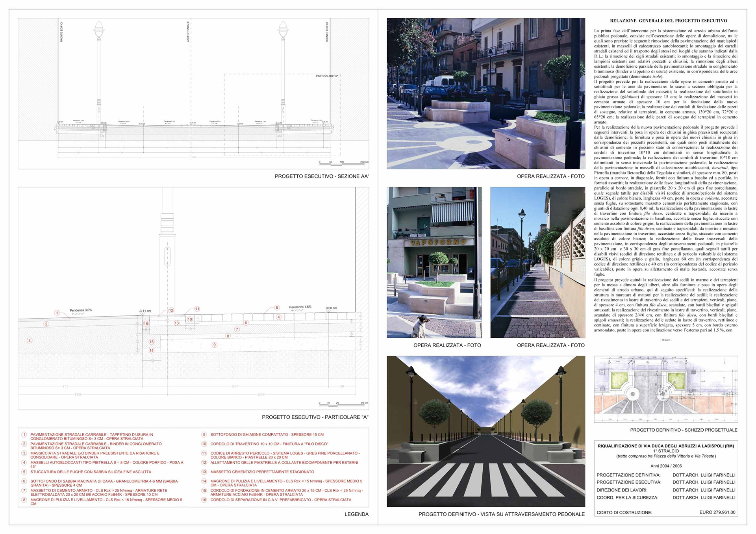Image resolution: width=756 pixels, height=534 pixels.
Task: Click the lamp post column in the detail drawing
Action: 167,252
